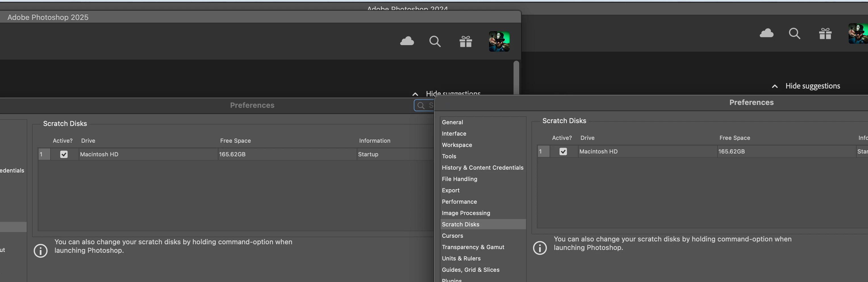The image size is (868, 282).
Task: Click 165.62GB free space in left Preferences
Action: (232, 154)
